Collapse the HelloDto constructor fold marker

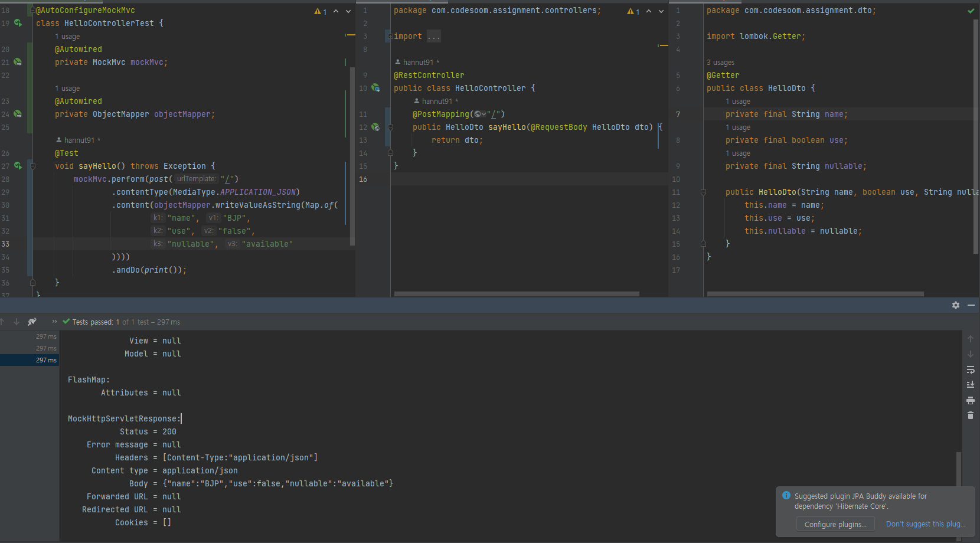(703, 192)
